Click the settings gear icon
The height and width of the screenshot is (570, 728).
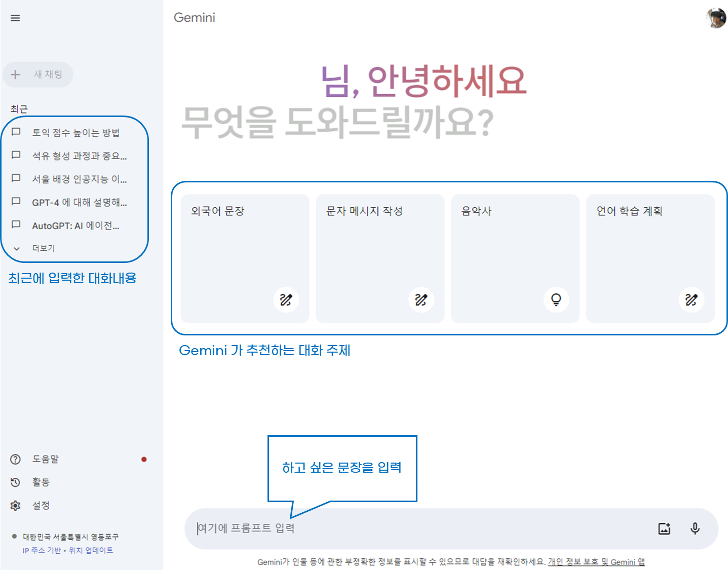(16, 506)
